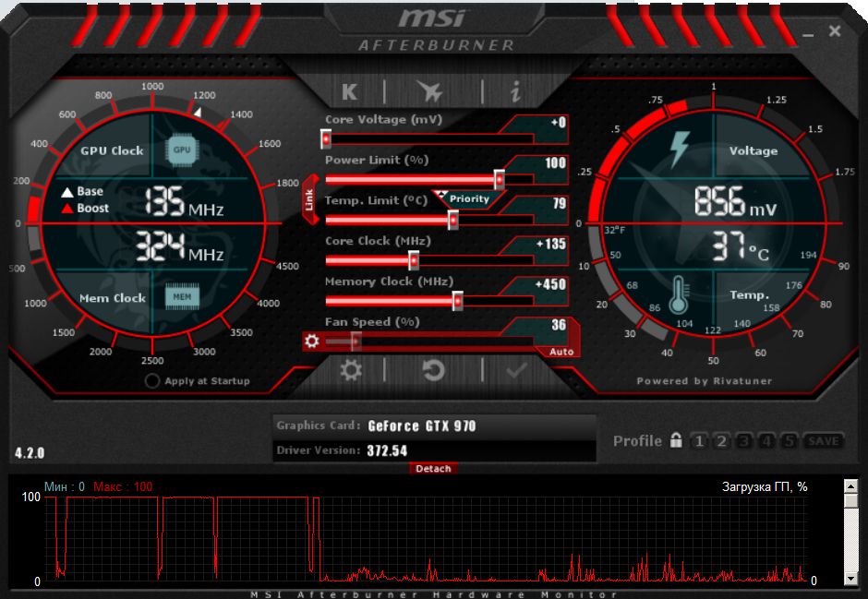
Task: Toggle the temp limit Priority button
Action: tap(469, 199)
